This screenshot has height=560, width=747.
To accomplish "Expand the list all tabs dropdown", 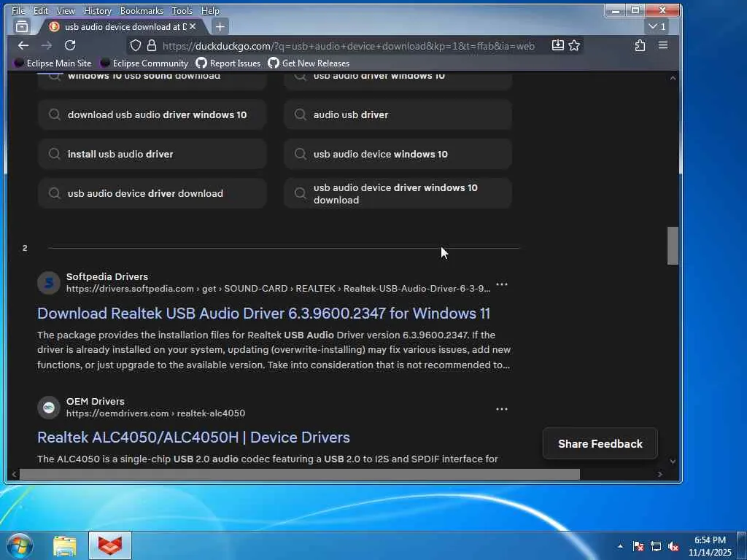I will pyautogui.click(x=657, y=27).
